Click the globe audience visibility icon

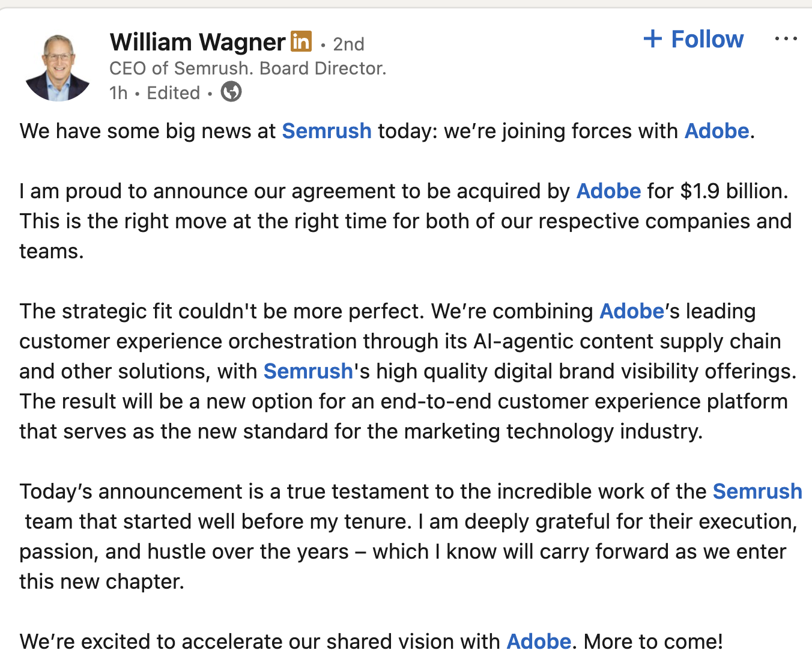(x=231, y=91)
